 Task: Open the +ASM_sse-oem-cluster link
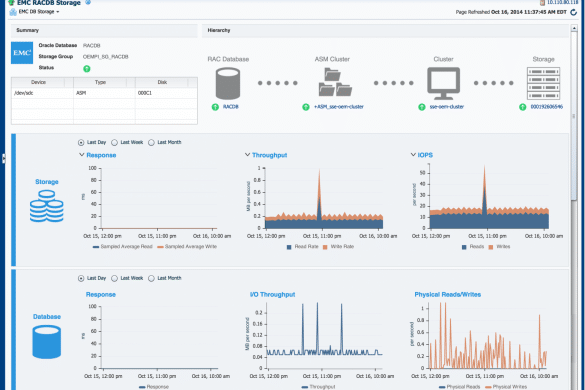tap(338, 107)
